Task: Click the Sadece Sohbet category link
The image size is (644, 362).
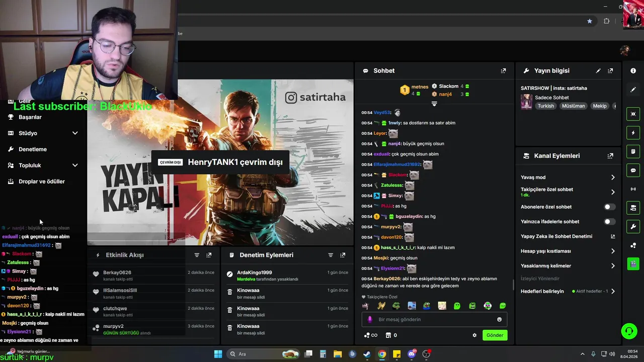Action: pyautogui.click(x=551, y=98)
